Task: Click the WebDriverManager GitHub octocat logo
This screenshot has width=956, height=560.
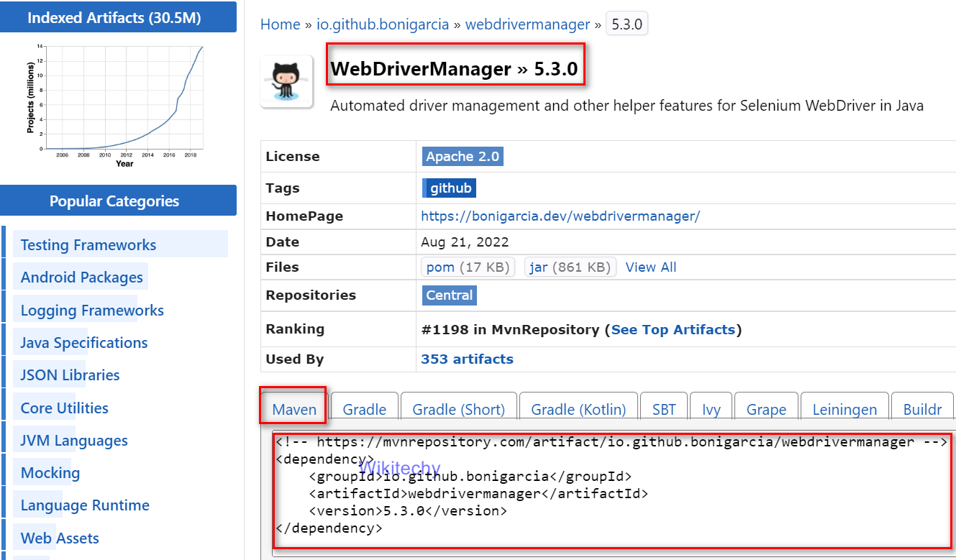Action: coord(286,81)
